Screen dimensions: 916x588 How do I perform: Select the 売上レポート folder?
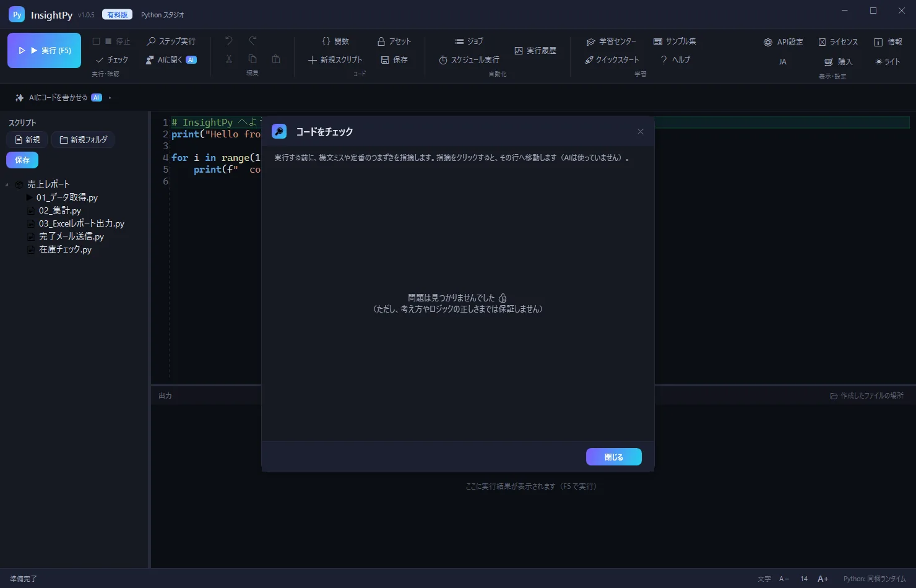click(48, 184)
